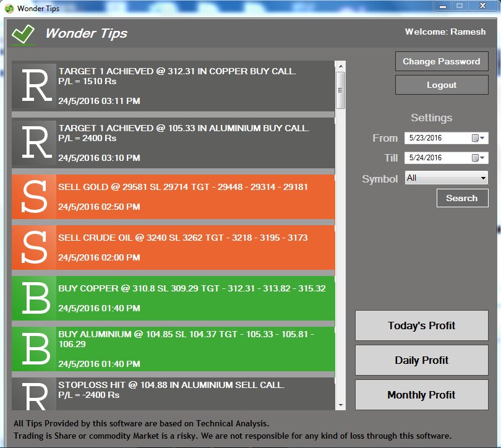Close the Wonder Tips window
Viewport: 501px width, 448px height.
point(483,6)
